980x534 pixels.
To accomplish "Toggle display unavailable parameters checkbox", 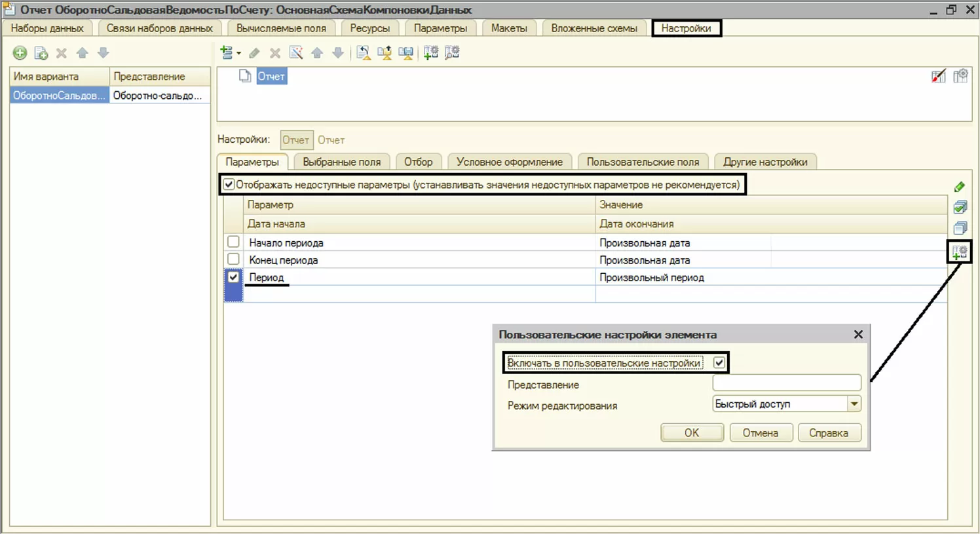I will [229, 185].
